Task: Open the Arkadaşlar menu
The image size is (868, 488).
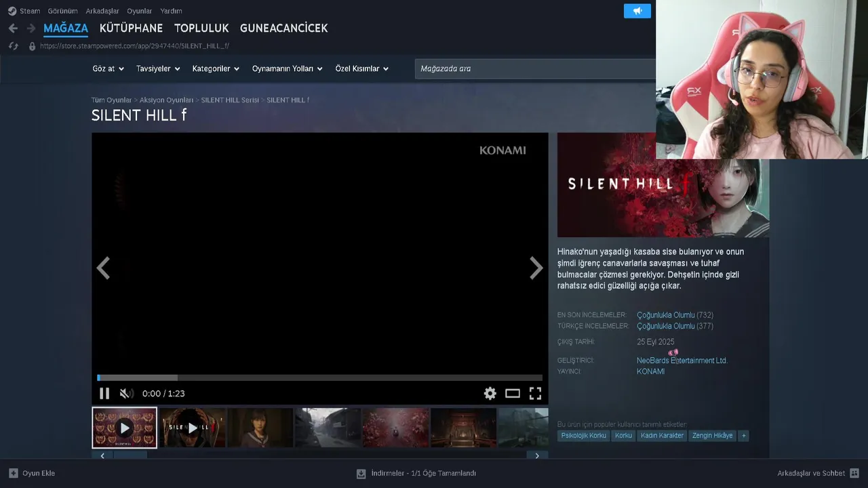Action: click(102, 11)
